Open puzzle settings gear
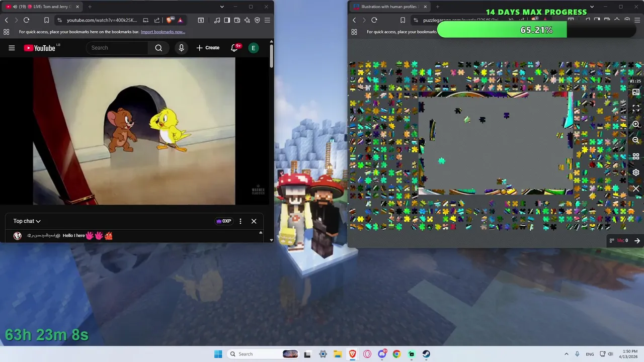Image resolution: width=644 pixels, height=362 pixels. [x=636, y=172]
